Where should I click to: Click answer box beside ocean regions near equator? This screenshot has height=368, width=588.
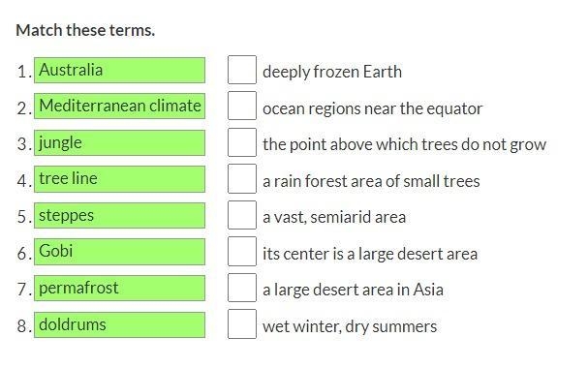tap(242, 107)
